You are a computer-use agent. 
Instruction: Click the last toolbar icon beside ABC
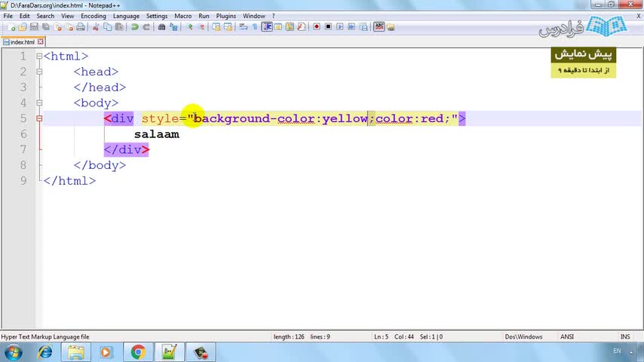[x=391, y=27]
